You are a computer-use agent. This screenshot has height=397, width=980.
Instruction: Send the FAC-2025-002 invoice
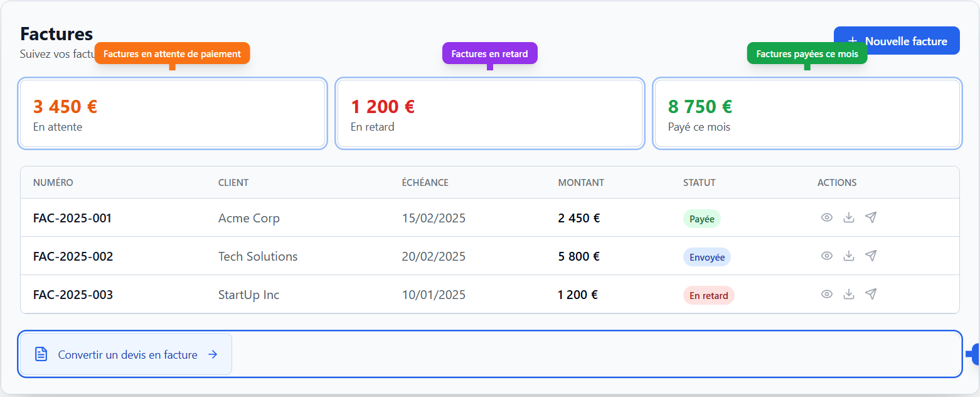tap(871, 256)
